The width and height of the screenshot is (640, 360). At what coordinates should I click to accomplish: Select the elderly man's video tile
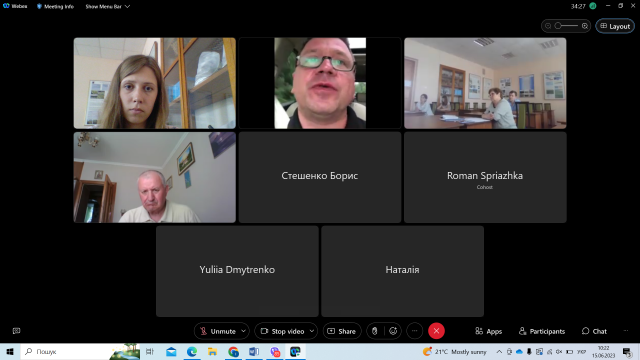[155, 177]
